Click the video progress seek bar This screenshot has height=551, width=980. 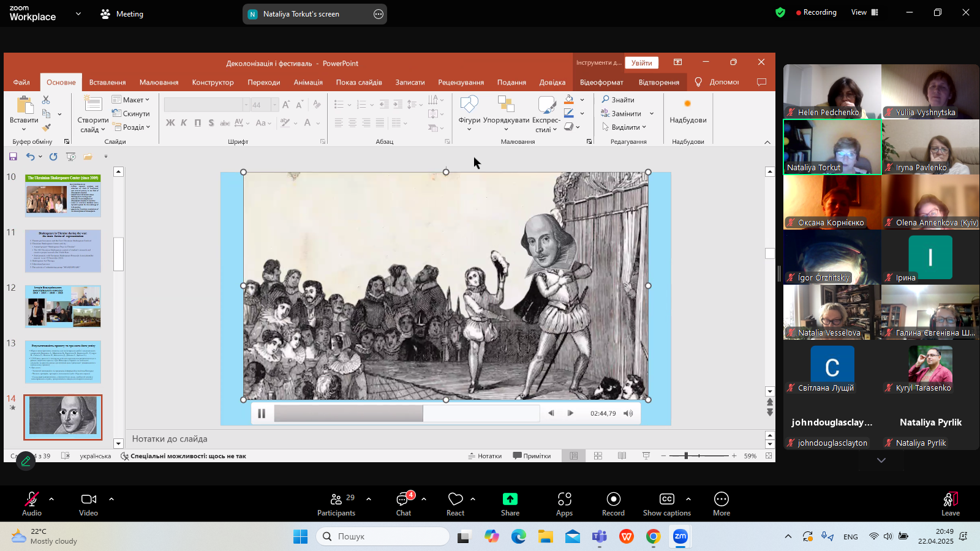[407, 413]
